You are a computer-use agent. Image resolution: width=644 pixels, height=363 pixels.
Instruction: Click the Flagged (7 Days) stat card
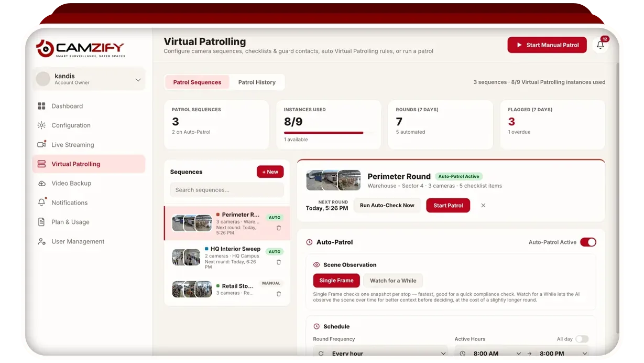[553, 125]
